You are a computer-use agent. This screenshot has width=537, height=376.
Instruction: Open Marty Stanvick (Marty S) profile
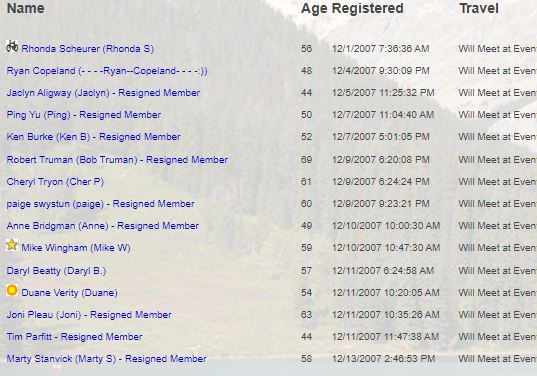[x=107, y=359]
